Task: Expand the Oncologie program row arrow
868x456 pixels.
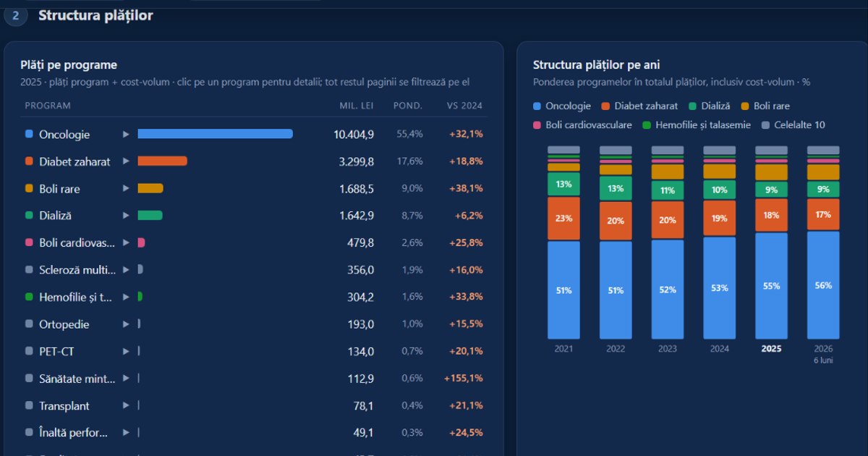Action: pos(126,134)
